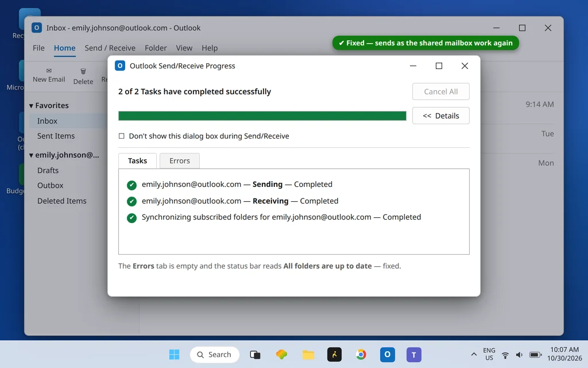The height and width of the screenshot is (368, 588).
Task: Click the taskbar Search box
Action: coord(215,354)
